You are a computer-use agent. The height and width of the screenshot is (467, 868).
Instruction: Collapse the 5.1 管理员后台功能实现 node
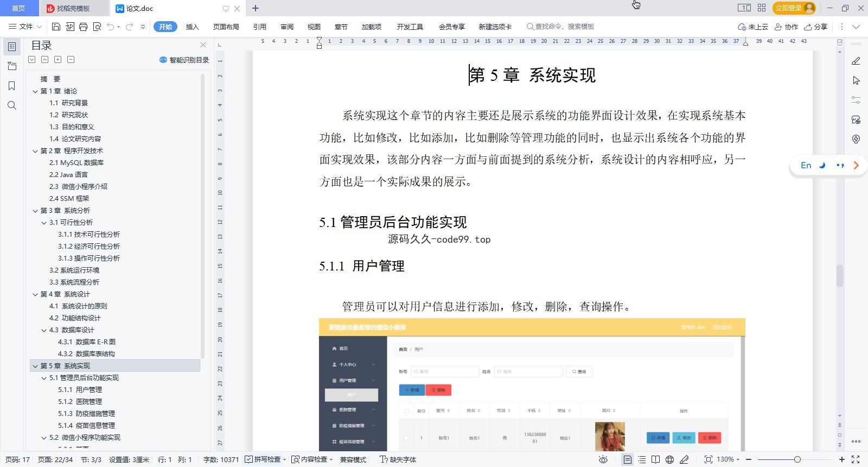[44, 378]
